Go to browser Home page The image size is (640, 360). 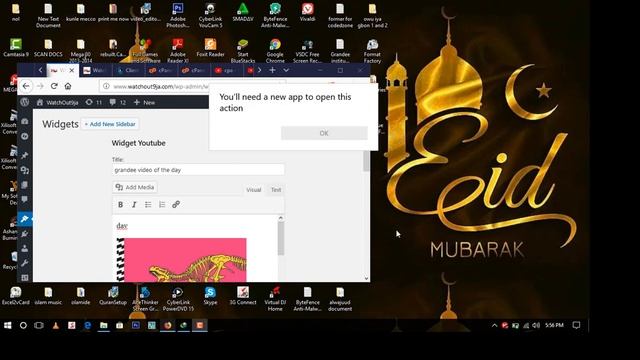(x=68, y=86)
